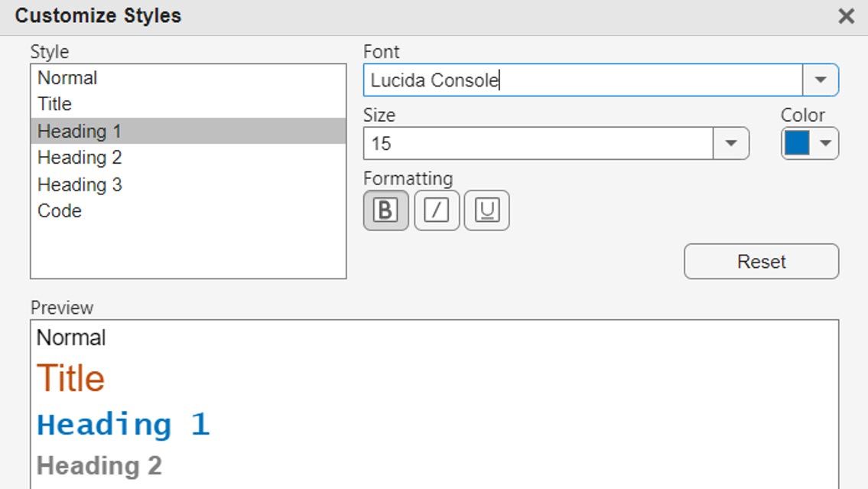Click the Heading 1 preview text

[123, 425]
